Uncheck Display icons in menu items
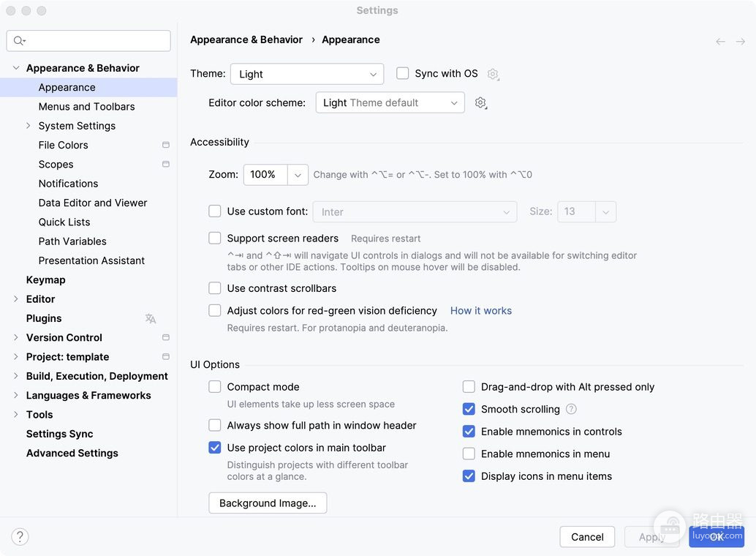The width and height of the screenshot is (756, 556). click(469, 476)
